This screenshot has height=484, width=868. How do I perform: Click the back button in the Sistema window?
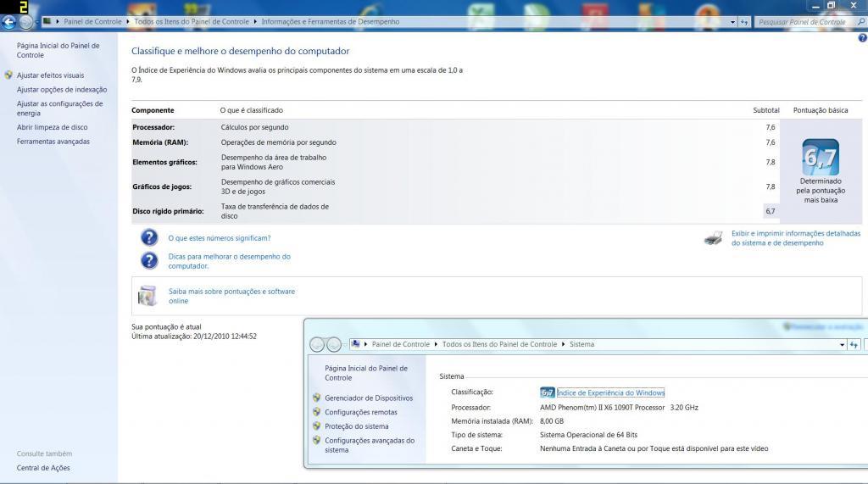point(317,344)
